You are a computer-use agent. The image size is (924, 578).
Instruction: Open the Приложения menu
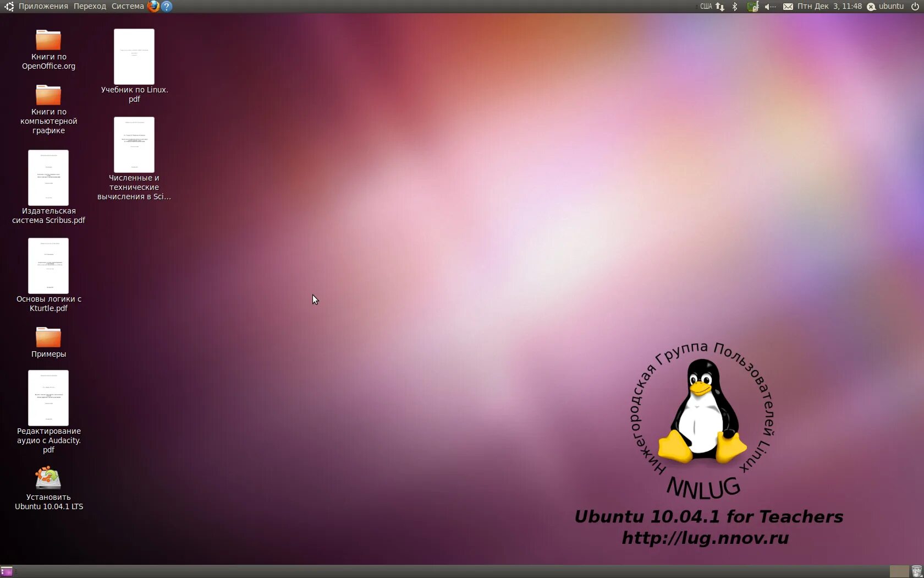(x=43, y=6)
